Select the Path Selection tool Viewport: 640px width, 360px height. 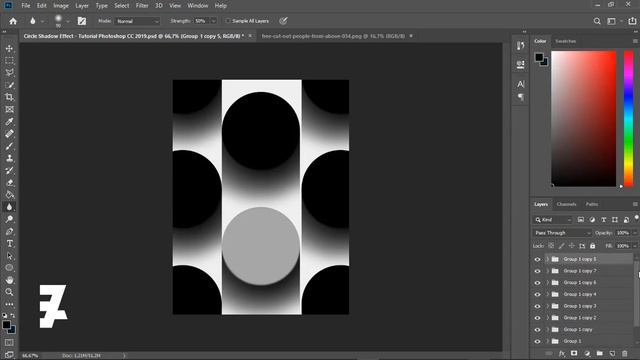point(9,256)
